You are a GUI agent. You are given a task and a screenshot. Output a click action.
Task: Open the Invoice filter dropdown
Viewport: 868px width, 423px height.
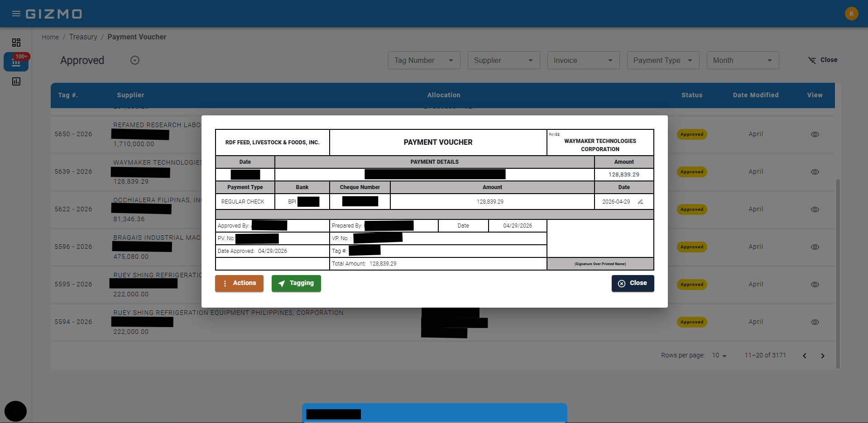click(583, 60)
